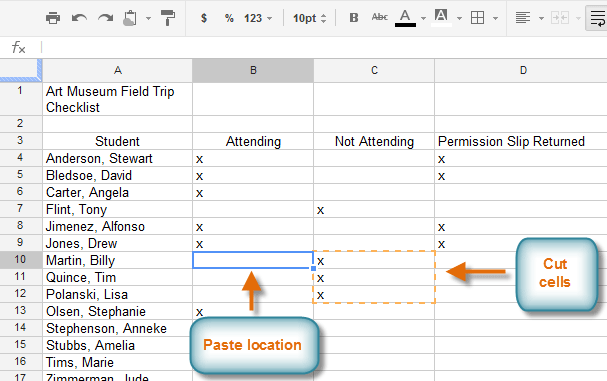This screenshot has height=381, width=607.
Task: Click into the formula bar
Action: [324, 48]
